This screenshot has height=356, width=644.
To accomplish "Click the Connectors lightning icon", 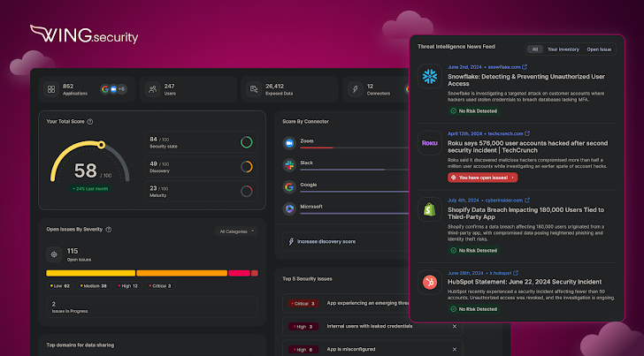I will click(356, 89).
